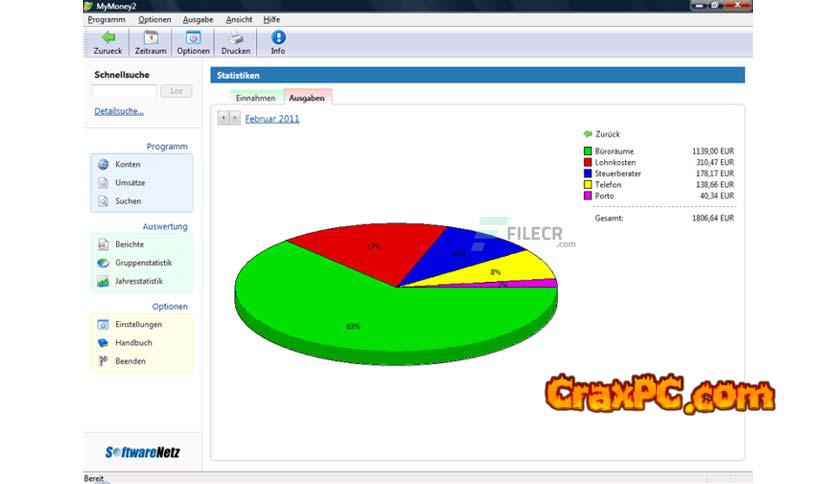836x484 pixels.
Task: Click the Telefon legend label
Action: point(608,185)
